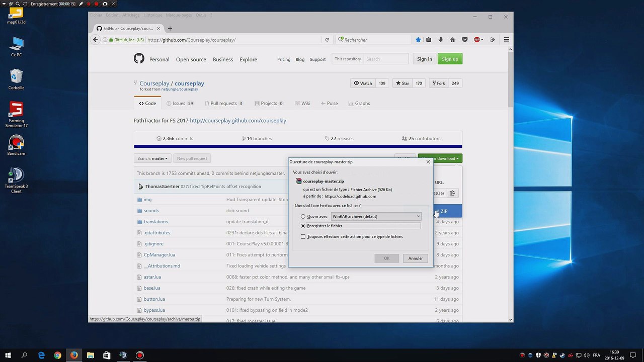This screenshot has height=362, width=644.
Task: Open the WinRAR archiver application dropdown
Action: coord(376,216)
